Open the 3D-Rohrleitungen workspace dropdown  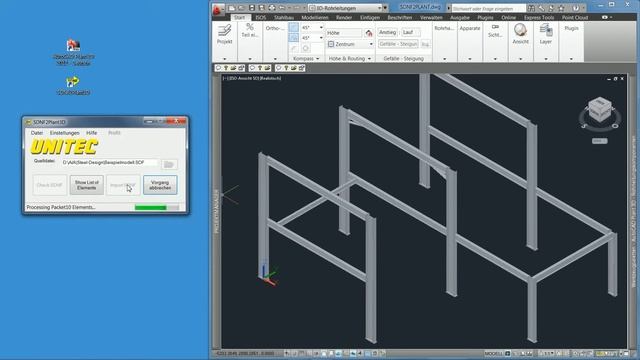pos(345,8)
